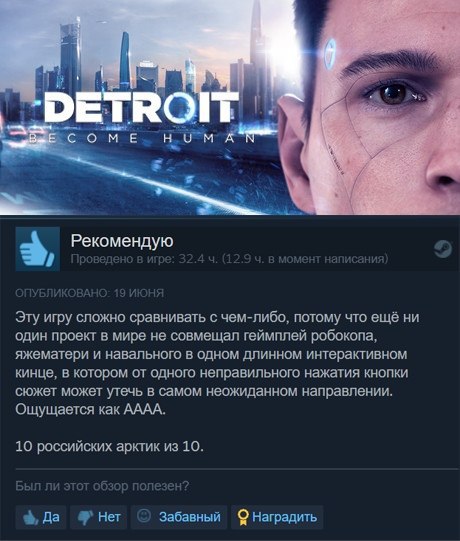The width and height of the screenshot is (460, 541).
Task: Click the thumbs-down icon in Нет button
Action: coord(85,518)
